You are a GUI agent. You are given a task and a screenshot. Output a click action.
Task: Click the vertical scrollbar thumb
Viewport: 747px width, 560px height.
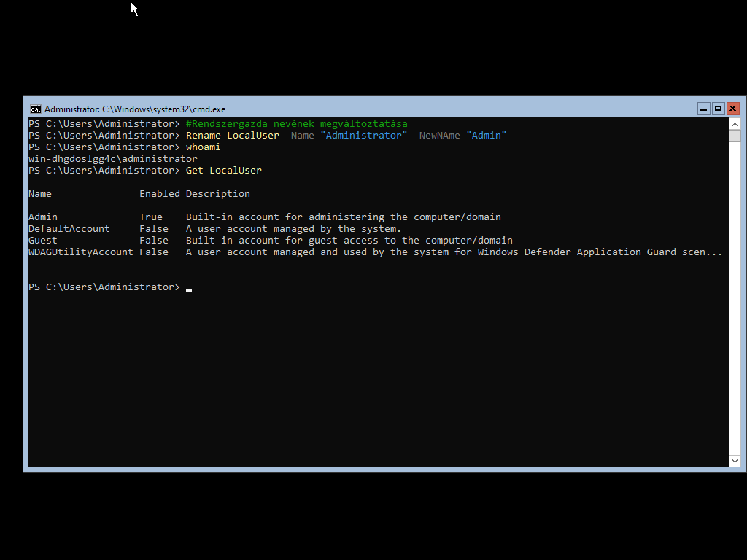pyautogui.click(x=735, y=136)
